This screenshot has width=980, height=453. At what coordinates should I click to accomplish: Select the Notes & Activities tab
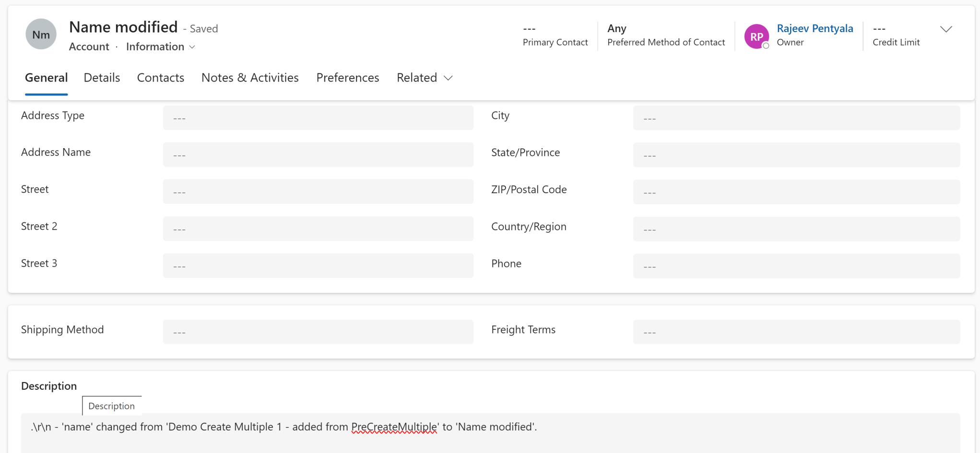point(250,77)
